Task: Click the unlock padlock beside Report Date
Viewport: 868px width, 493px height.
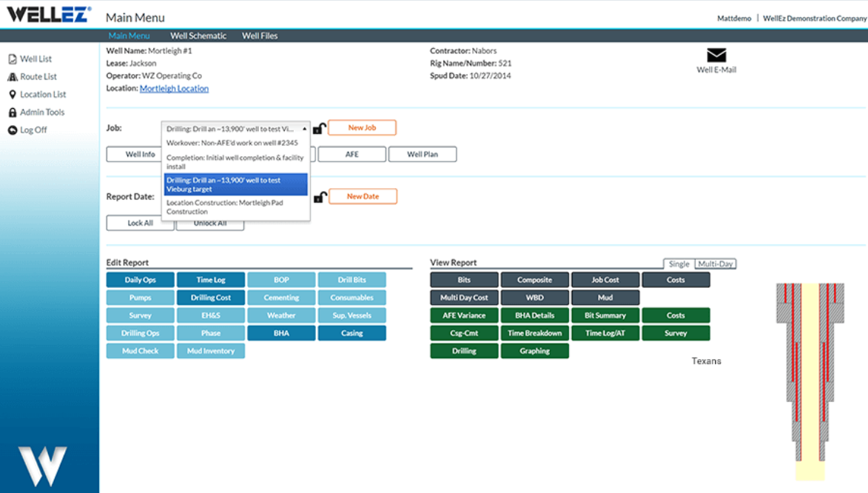Action: (x=319, y=196)
